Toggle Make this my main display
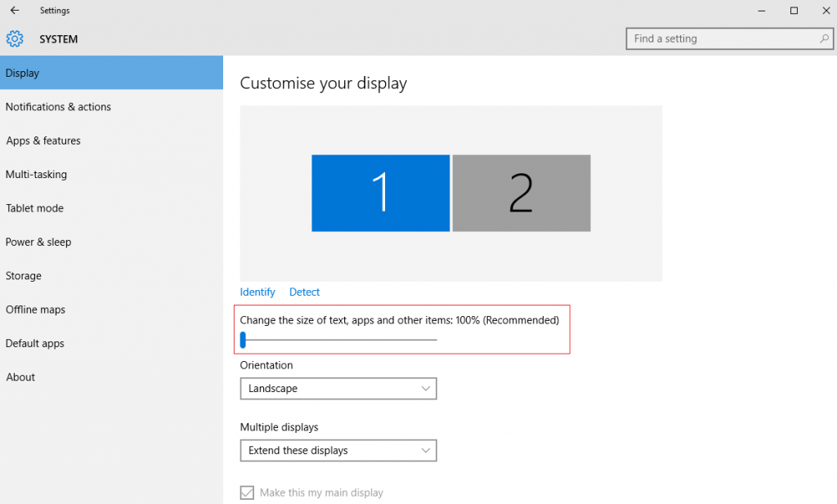Viewport: 837px width, 504px height. [x=247, y=492]
